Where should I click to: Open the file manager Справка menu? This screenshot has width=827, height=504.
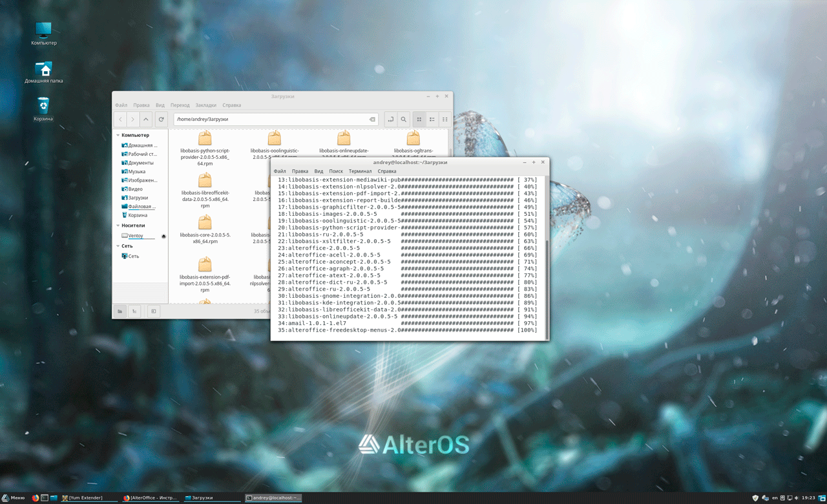[232, 105]
